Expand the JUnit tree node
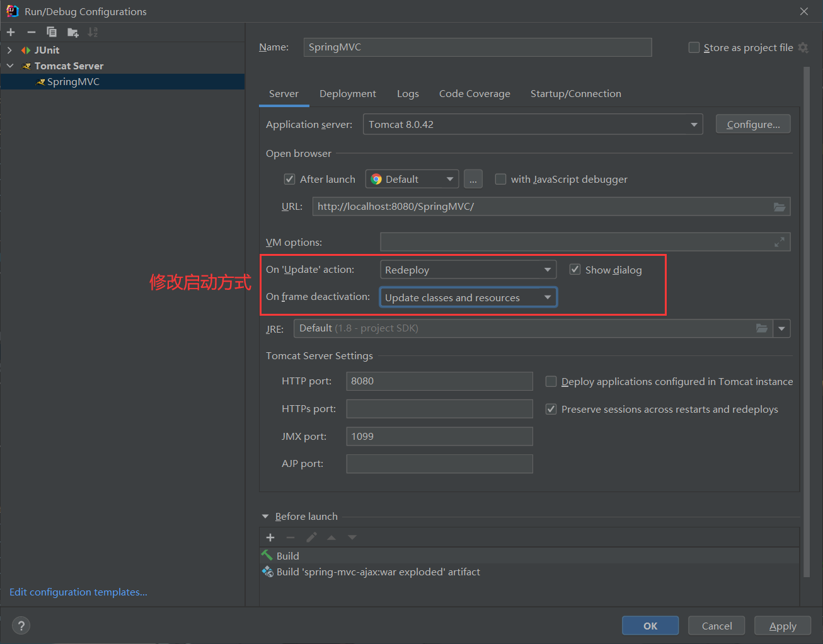This screenshot has height=644, width=823. point(9,50)
